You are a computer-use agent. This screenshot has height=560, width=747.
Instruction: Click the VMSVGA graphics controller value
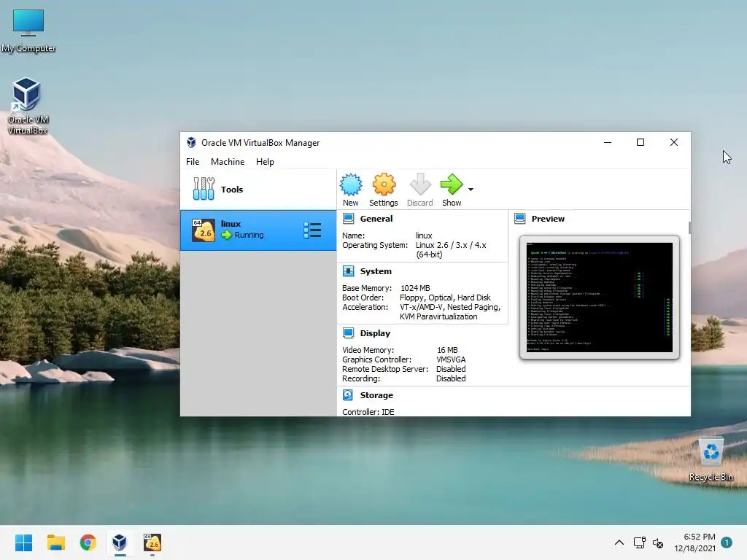451,359
